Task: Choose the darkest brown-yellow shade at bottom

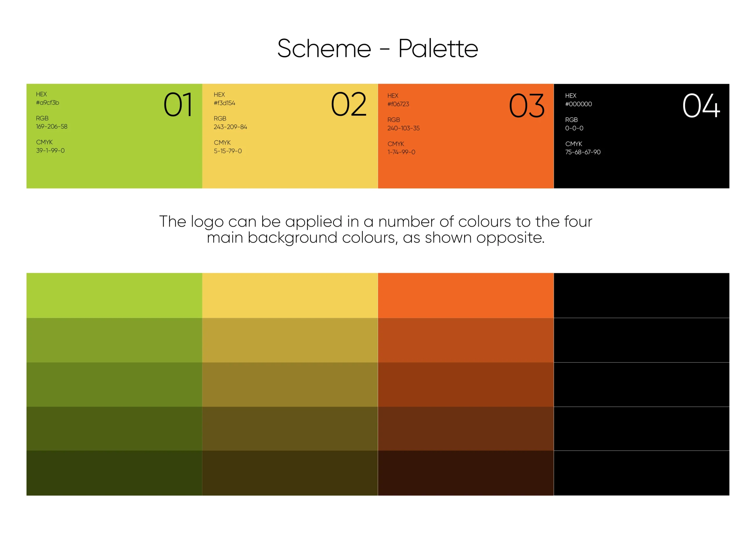Action: (290, 473)
